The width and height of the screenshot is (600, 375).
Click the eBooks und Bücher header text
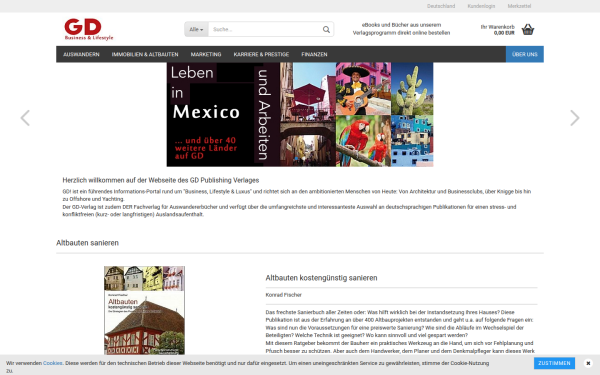click(401, 29)
